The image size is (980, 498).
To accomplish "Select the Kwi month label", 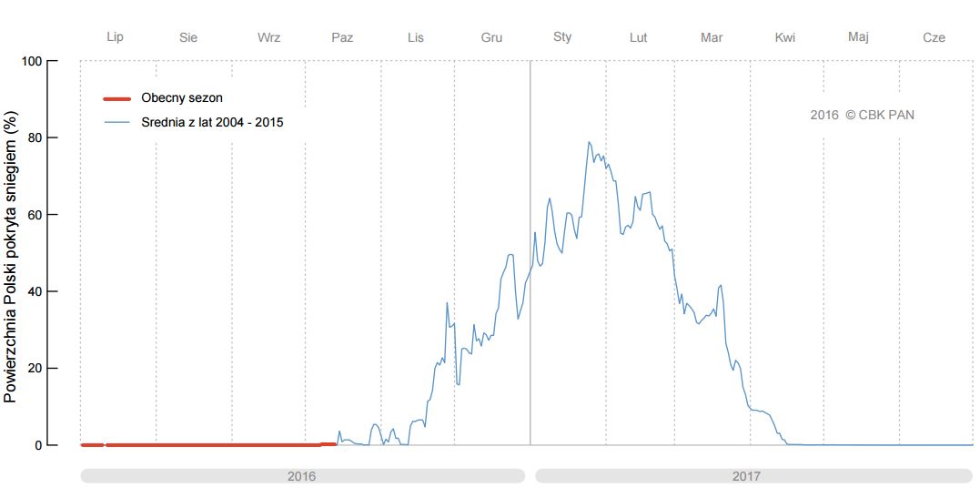I will [x=784, y=37].
